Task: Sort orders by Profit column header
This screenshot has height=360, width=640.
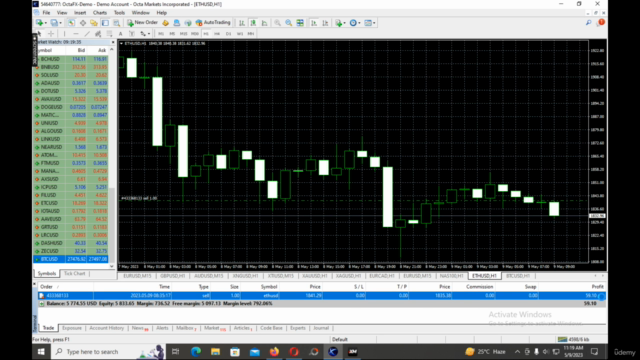Action: point(597,287)
